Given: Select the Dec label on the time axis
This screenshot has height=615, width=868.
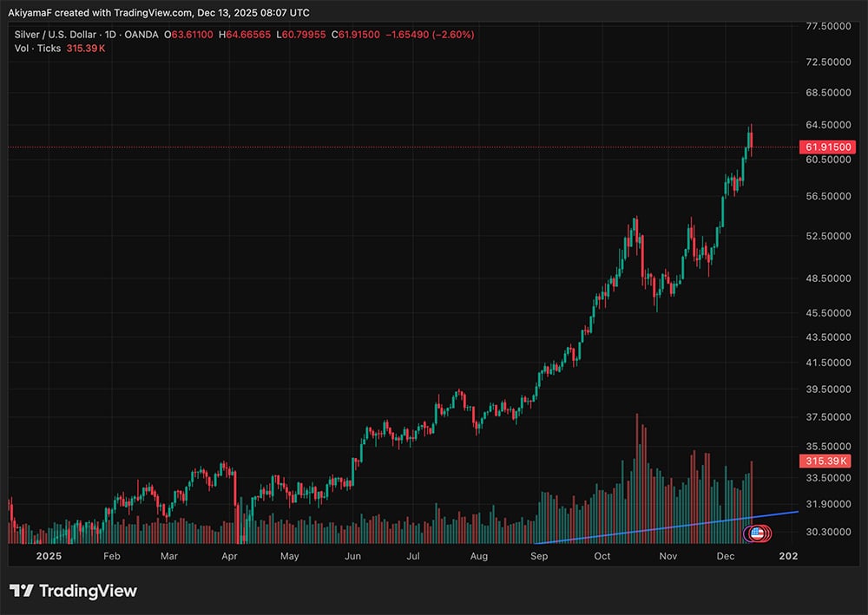Looking at the screenshot, I should click(726, 556).
